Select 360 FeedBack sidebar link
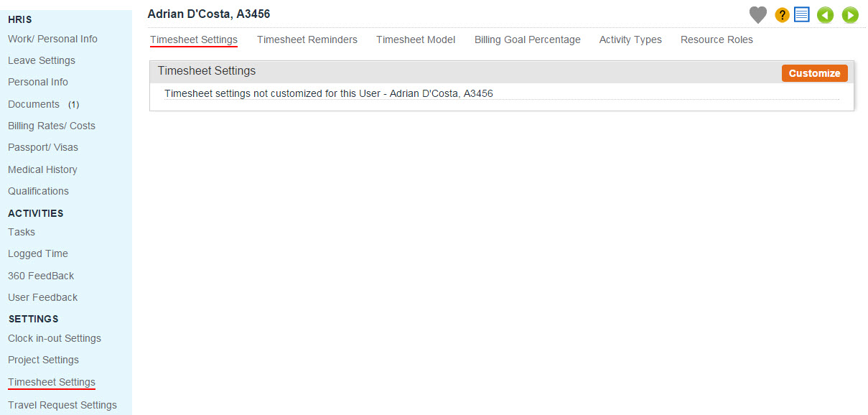Viewport: 868px width, 415px height. [x=41, y=276]
